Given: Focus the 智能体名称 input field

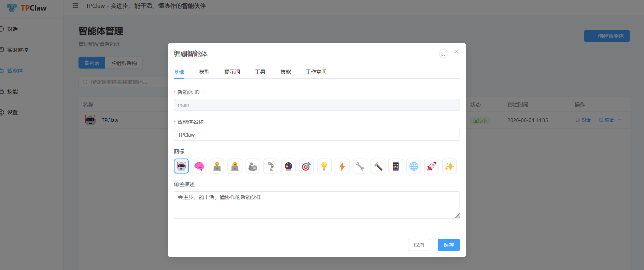Looking at the screenshot, I should click(317, 135).
